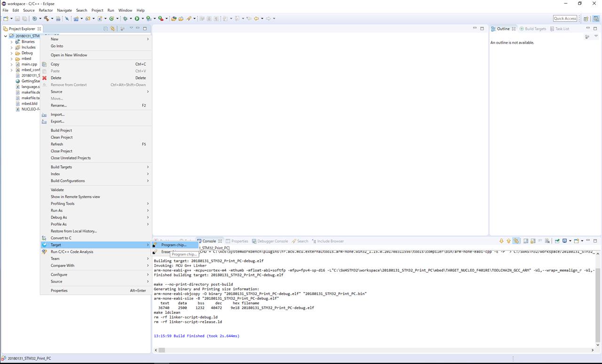
Task: Close the Console tab
Action: 220,241
